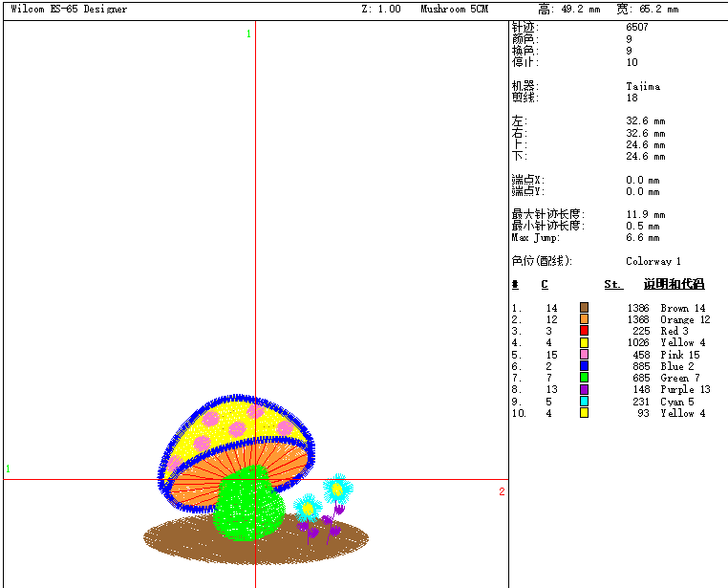728x588 pixels.
Task: Click the 'Mushroom 5CM' design title
Action: click(x=456, y=9)
